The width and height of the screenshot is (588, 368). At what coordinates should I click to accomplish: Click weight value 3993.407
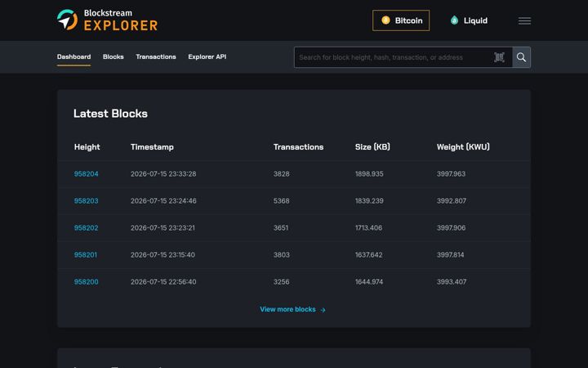click(452, 282)
